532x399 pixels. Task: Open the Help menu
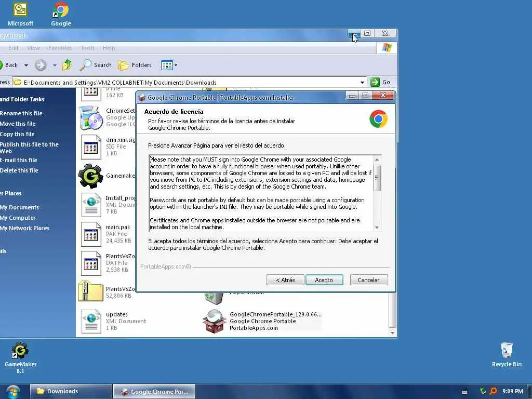point(109,48)
